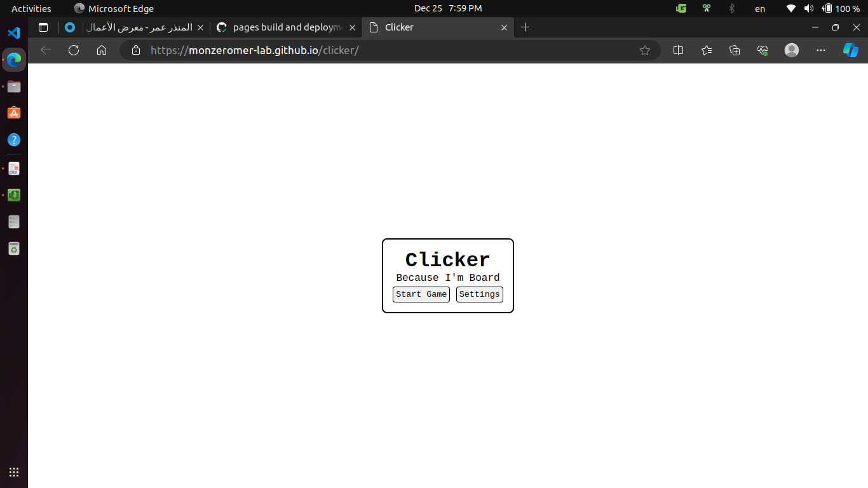Open a new tab with plus button

click(525, 27)
